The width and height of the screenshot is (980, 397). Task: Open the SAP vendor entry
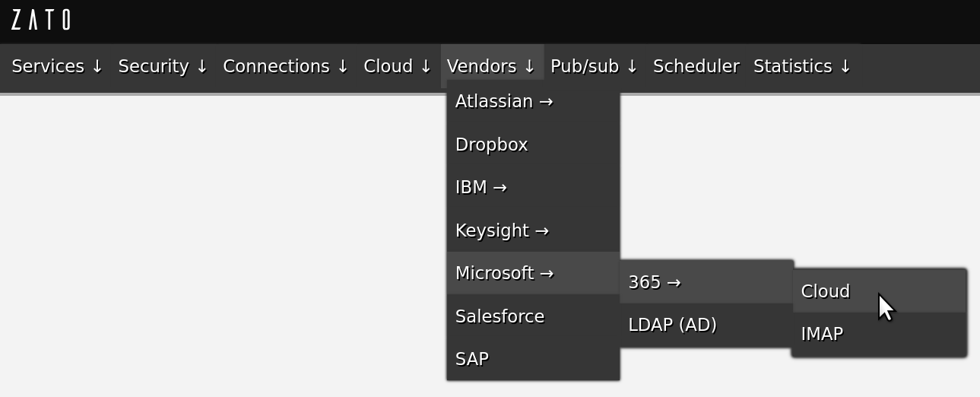(x=472, y=359)
